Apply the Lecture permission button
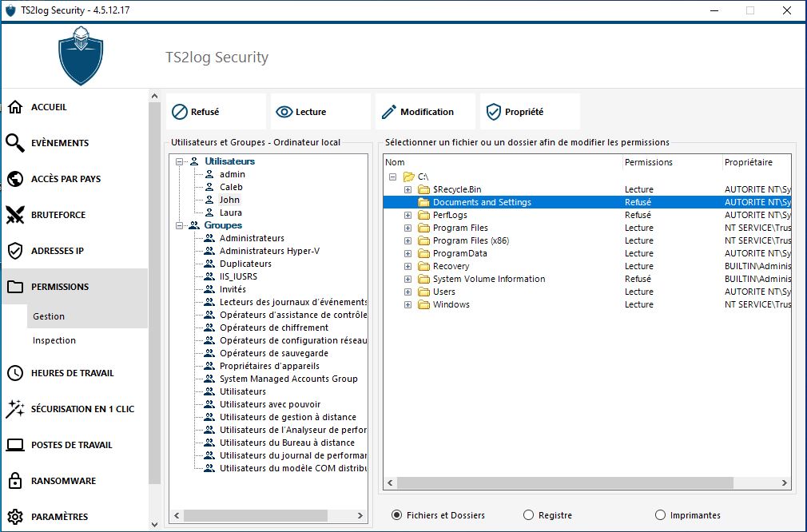The width and height of the screenshot is (807, 532). point(320,112)
